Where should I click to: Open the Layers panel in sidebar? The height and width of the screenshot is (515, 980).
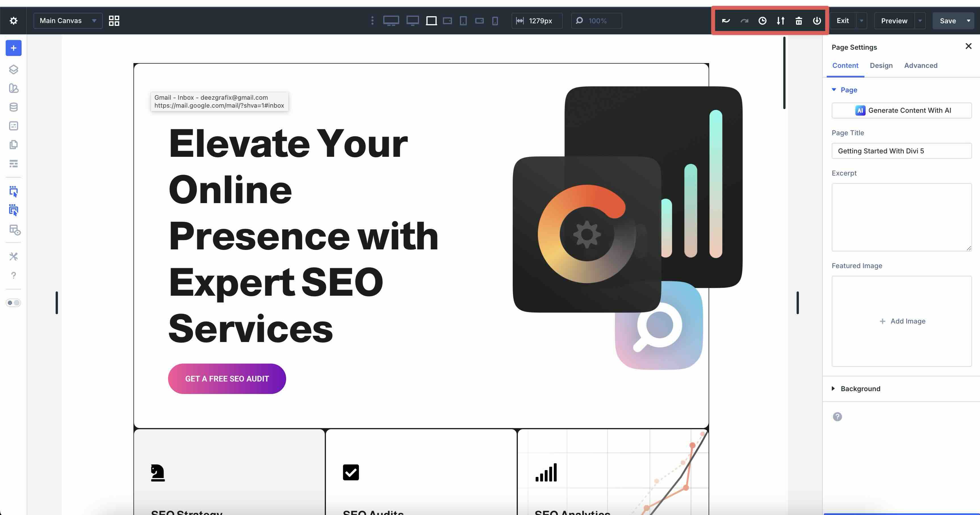click(x=13, y=69)
